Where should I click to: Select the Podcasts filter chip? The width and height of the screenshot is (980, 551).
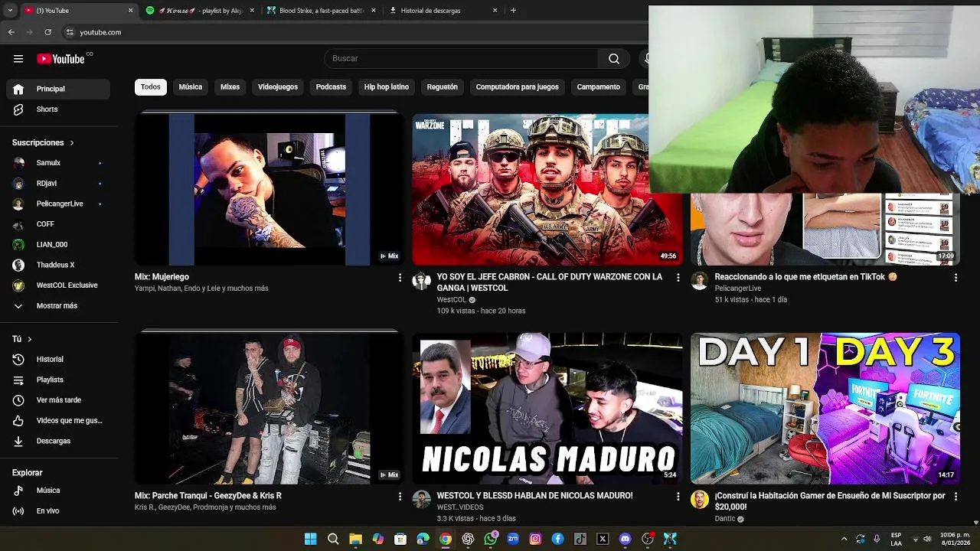(332, 87)
